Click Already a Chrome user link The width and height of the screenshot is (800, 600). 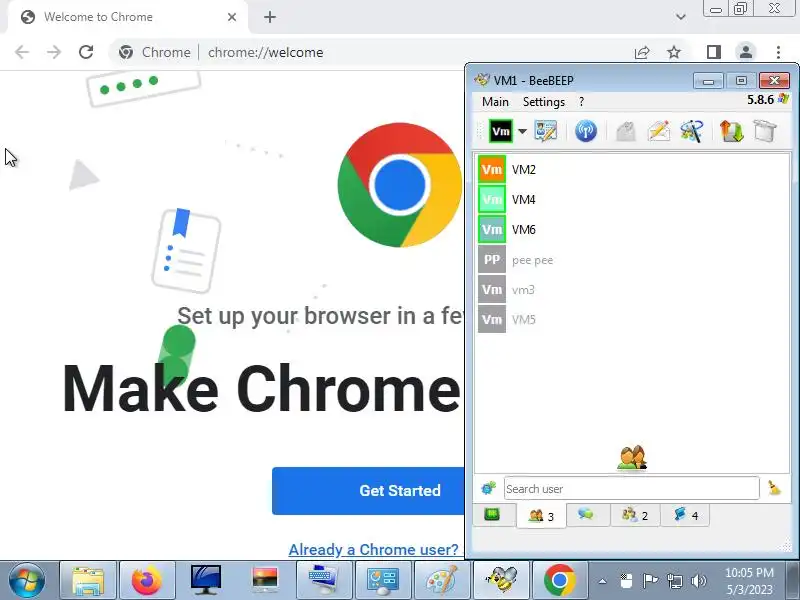click(x=373, y=549)
